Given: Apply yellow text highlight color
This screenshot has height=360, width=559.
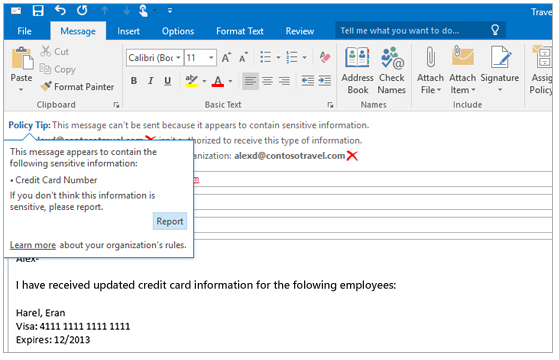Looking at the screenshot, I should coord(191,81).
